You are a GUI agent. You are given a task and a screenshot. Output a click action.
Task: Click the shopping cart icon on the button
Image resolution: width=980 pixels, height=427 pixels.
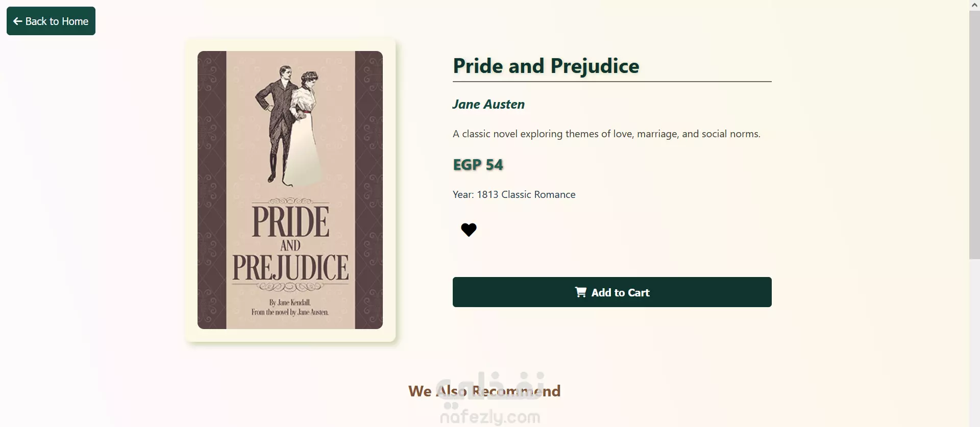tap(581, 292)
